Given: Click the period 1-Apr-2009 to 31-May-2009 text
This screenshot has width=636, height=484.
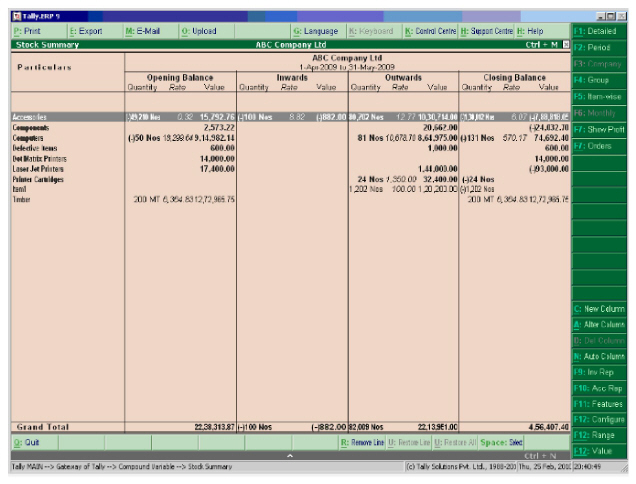Looking at the screenshot, I should 347,67.
